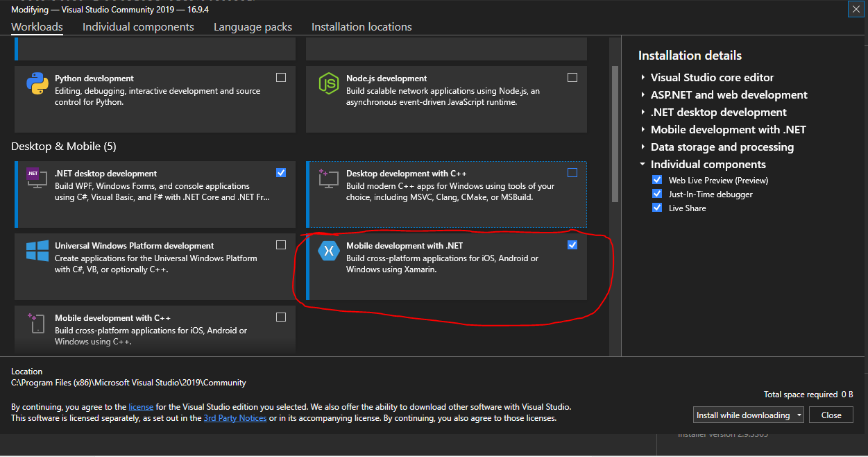Uncheck Web Live Preview (Preview) component
Image resolution: width=868 pixels, height=457 pixels.
point(657,180)
